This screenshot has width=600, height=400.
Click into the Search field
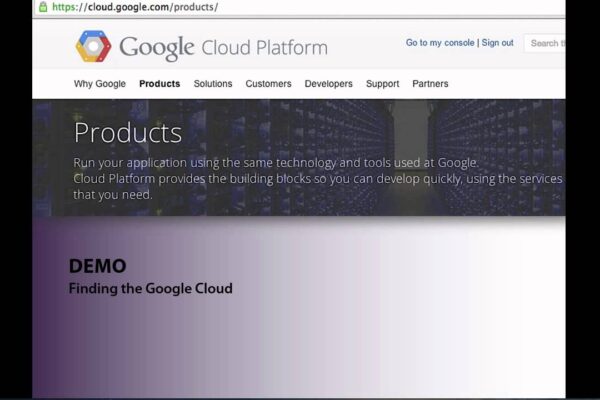[545, 43]
